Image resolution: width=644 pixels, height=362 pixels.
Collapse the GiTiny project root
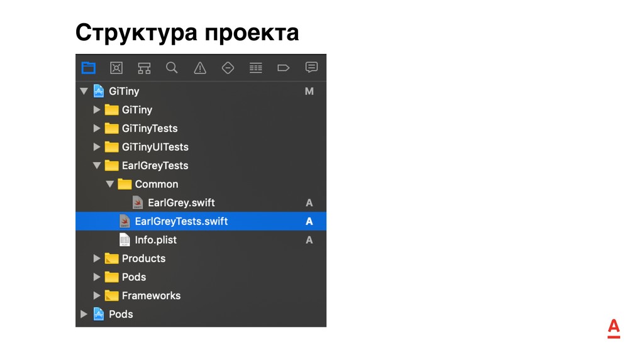point(84,91)
